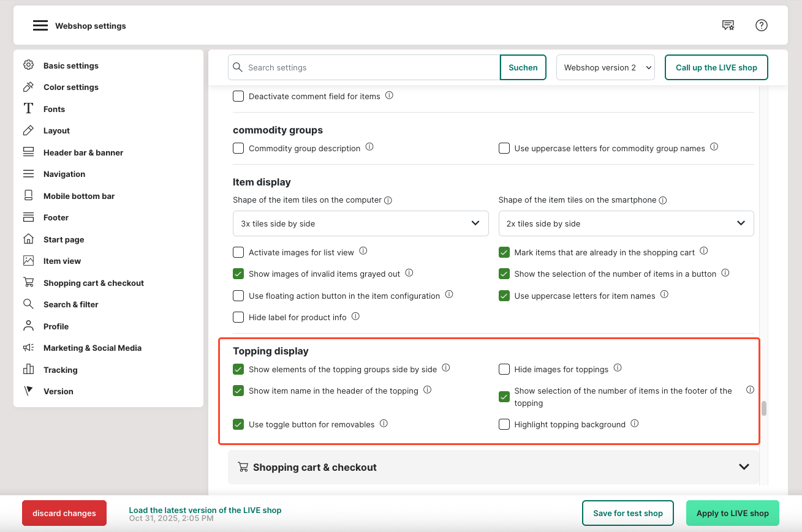The height and width of the screenshot is (532, 802).
Task: Click the Color settings dropper icon
Action: (28, 87)
